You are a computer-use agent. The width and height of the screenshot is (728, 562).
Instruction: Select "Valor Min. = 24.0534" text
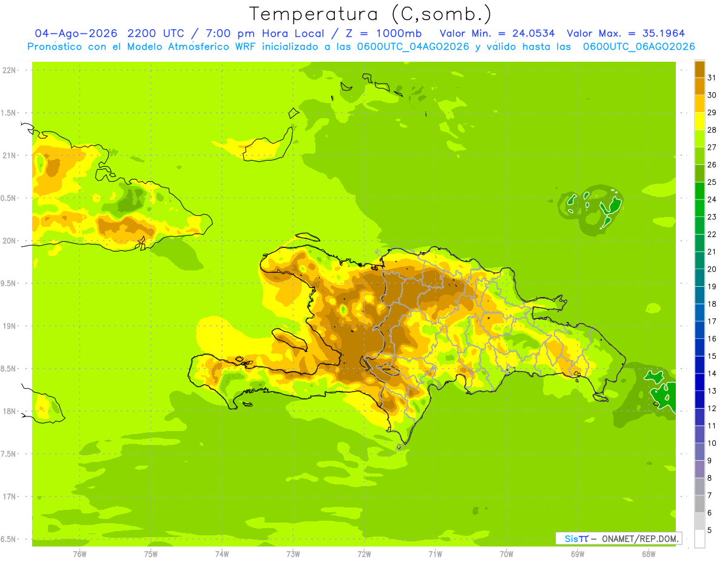click(497, 33)
